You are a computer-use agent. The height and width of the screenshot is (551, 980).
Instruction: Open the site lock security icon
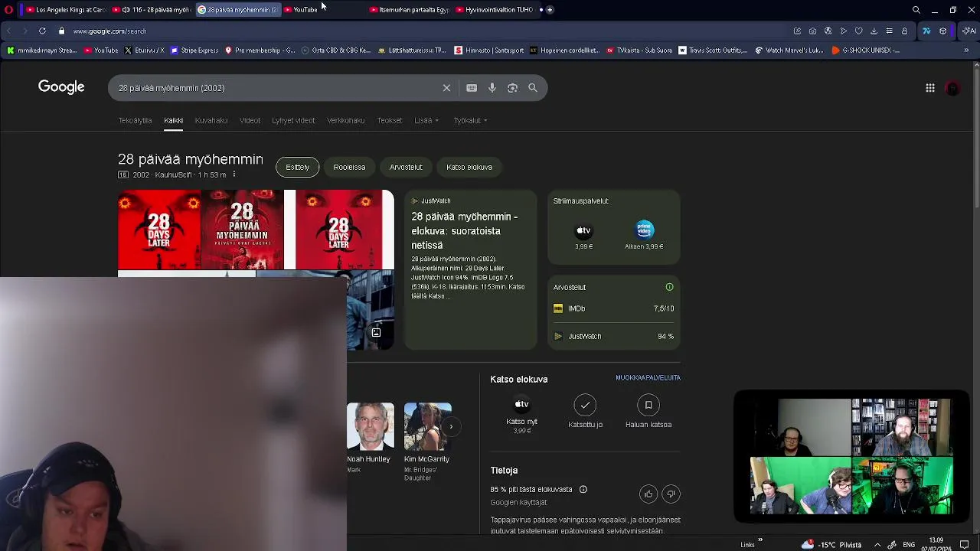click(62, 31)
